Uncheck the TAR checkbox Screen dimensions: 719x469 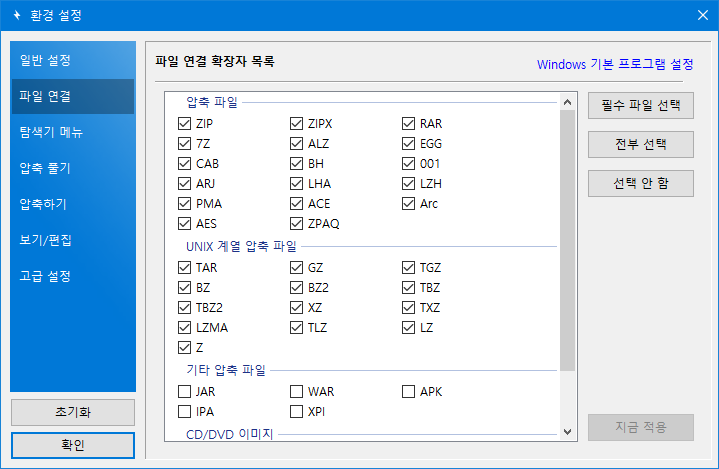pyautogui.click(x=184, y=267)
